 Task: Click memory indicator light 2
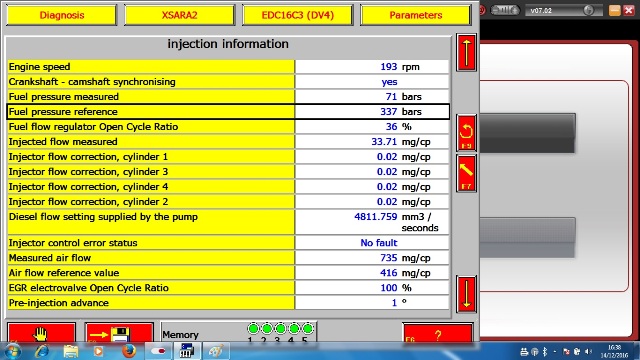tap(267, 329)
